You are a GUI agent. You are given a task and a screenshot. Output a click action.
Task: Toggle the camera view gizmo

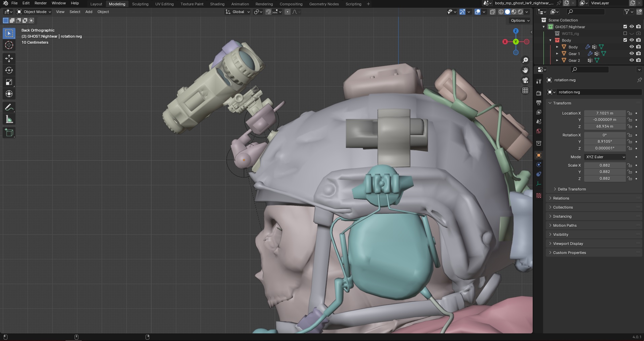click(525, 80)
